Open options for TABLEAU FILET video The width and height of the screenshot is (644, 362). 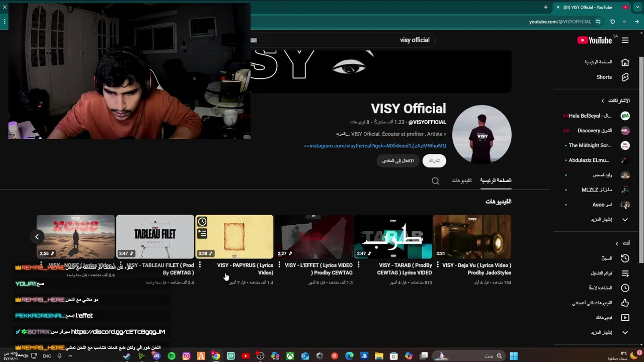pyautogui.click(x=120, y=264)
